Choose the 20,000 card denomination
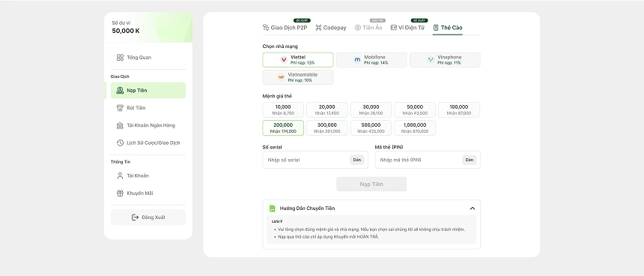The width and height of the screenshot is (644, 276). click(327, 109)
